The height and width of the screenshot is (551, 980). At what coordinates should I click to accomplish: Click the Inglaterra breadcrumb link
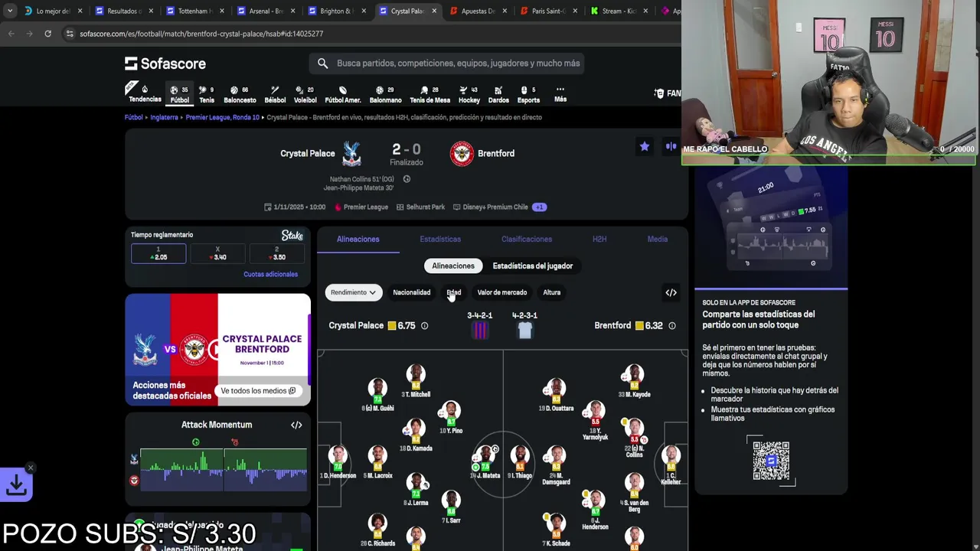coord(164,117)
